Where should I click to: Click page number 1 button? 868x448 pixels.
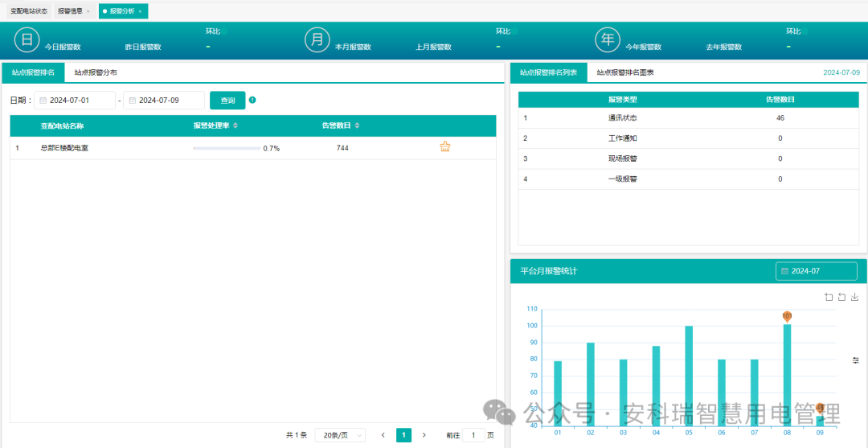tap(403, 435)
